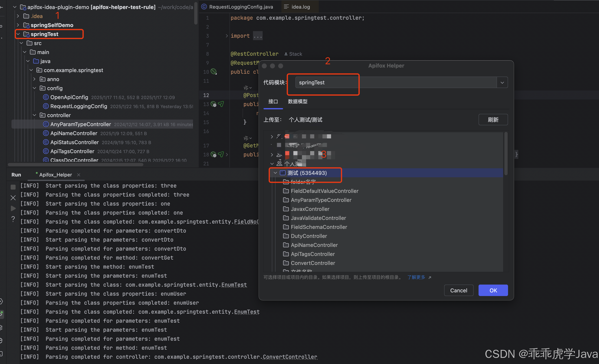Click the stop button in Run panel
Screen dimensions: 599x364
13,187
